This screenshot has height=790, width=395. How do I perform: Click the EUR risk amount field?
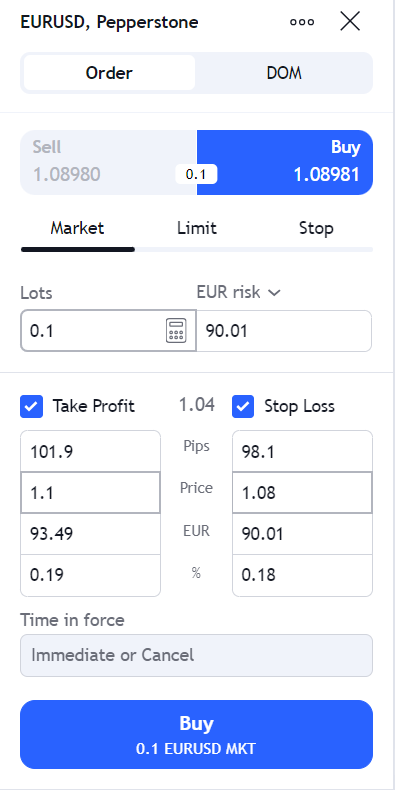point(284,331)
